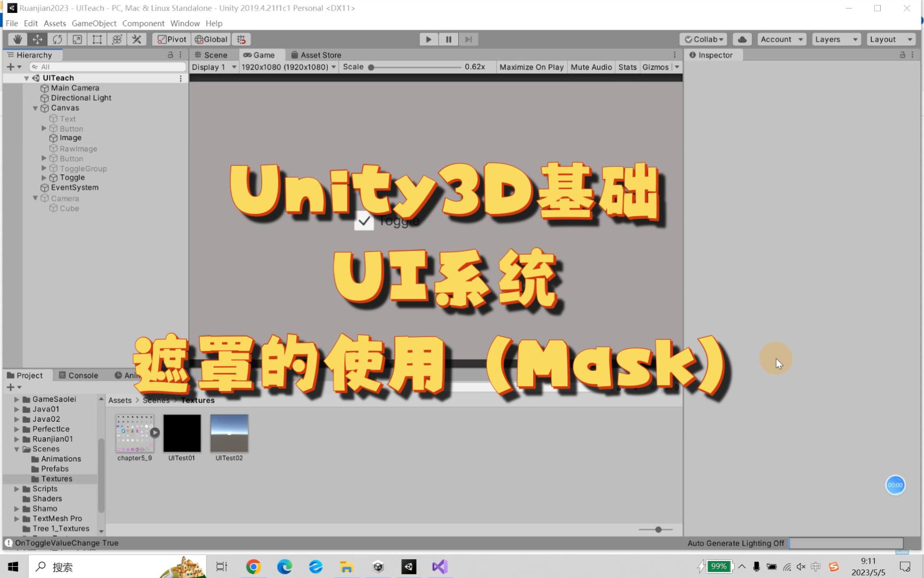Open Visual Studio from the taskbar

(440, 566)
